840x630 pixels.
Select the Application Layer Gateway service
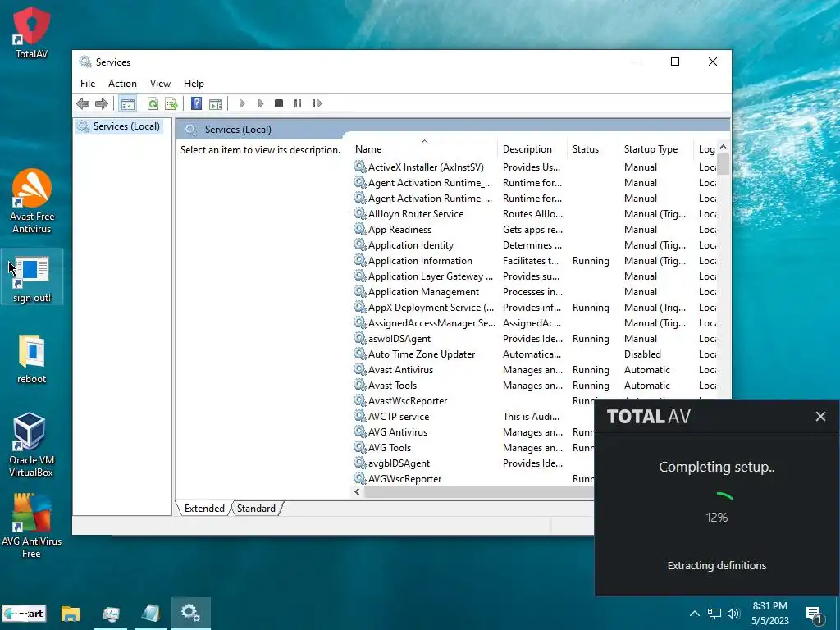[x=430, y=276]
